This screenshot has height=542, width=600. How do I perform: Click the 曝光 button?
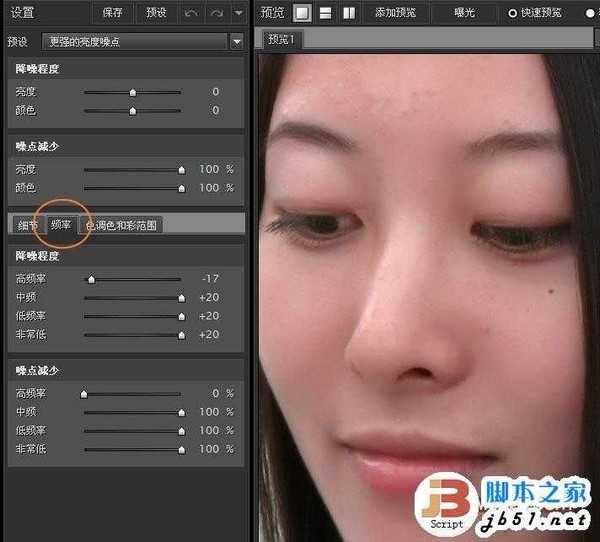coord(464,13)
